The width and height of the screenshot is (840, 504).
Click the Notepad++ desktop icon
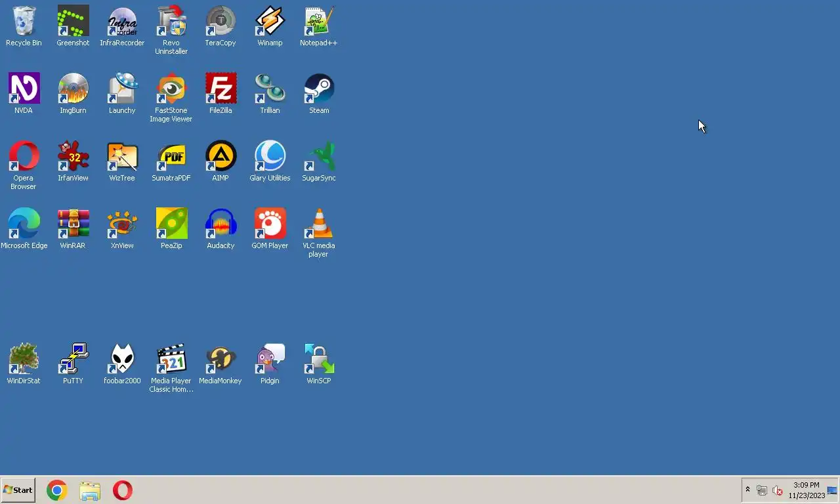(319, 26)
